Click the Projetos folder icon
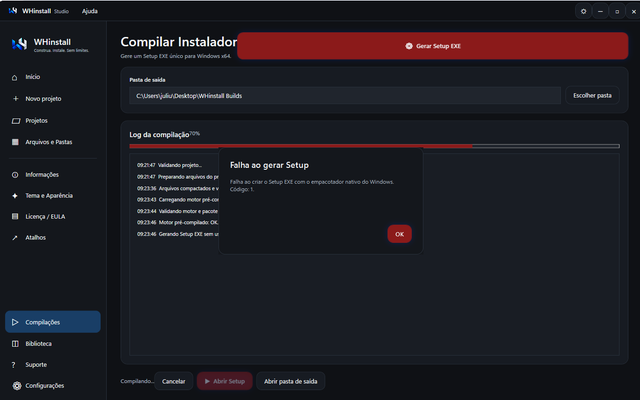 16,121
